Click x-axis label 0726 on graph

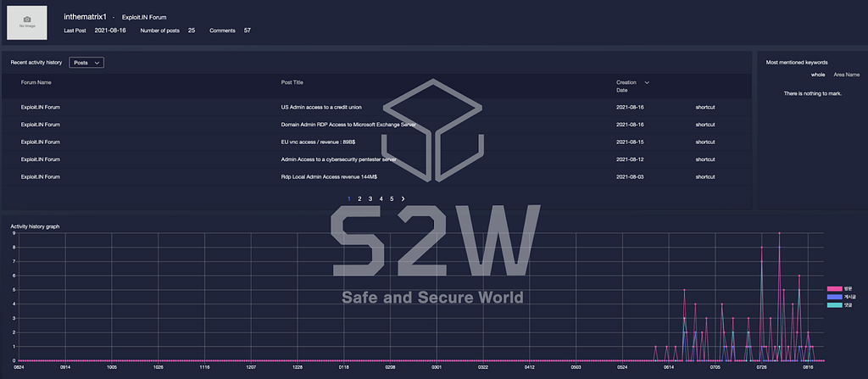pyautogui.click(x=762, y=367)
